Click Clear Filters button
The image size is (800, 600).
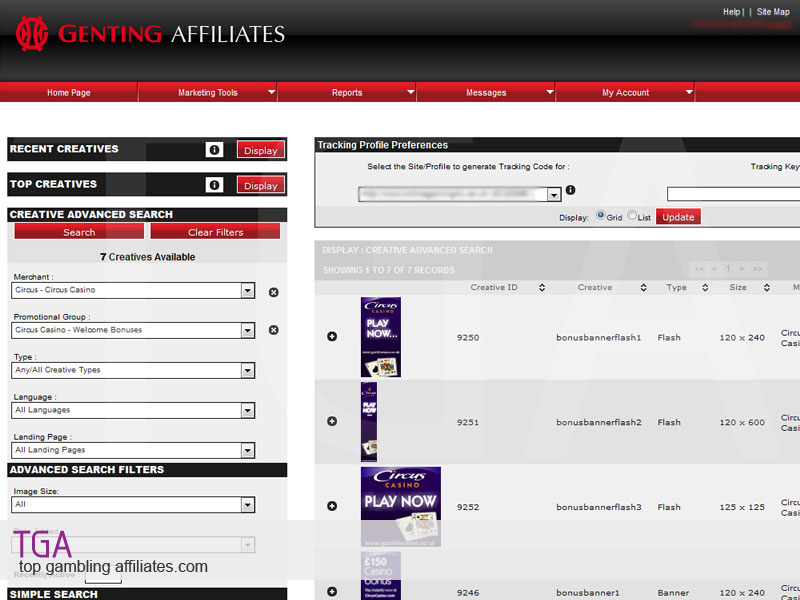215,232
